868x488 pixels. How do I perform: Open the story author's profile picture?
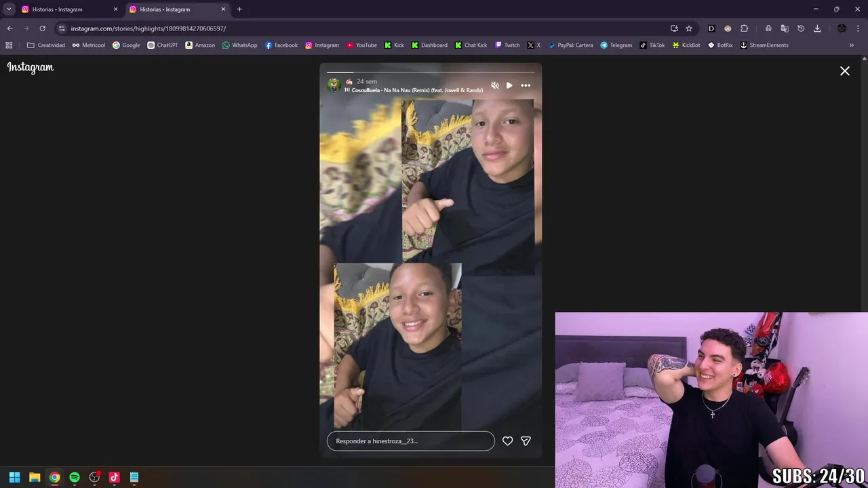pos(334,85)
